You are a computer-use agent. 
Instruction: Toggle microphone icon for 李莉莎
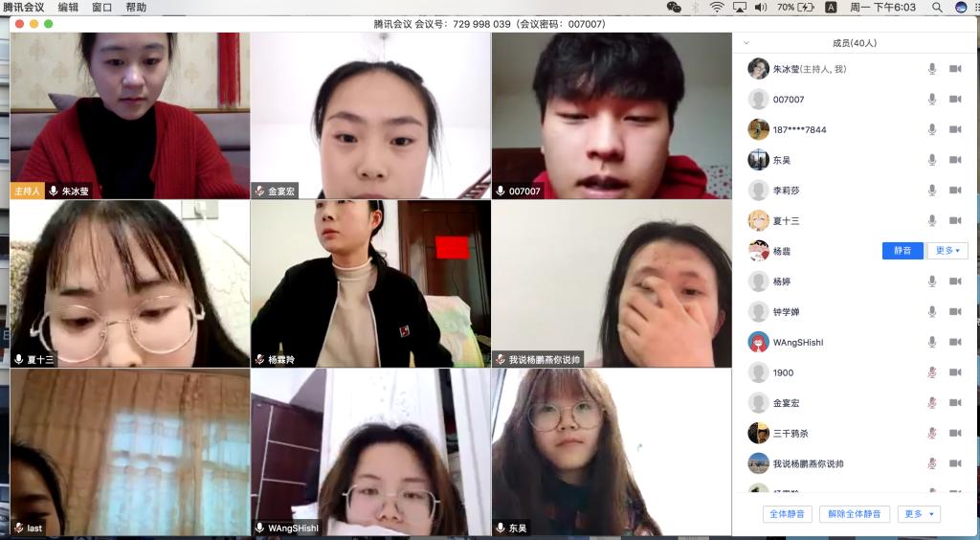(x=932, y=190)
